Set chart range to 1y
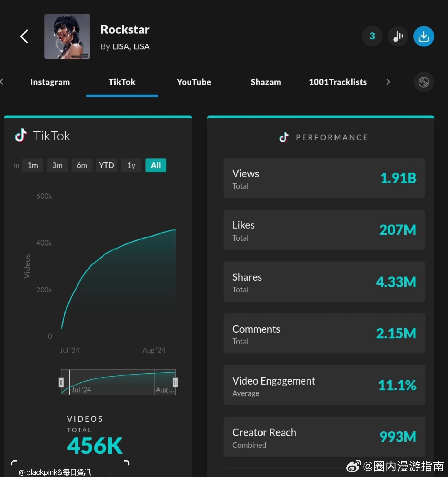The image size is (448, 477). [x=131, y=165]
